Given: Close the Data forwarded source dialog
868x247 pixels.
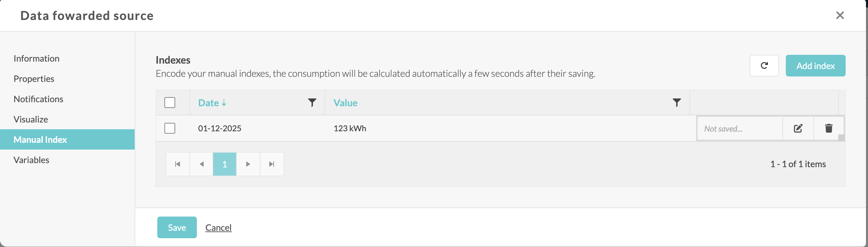Looking at the screenshot, I should (840, 16).
